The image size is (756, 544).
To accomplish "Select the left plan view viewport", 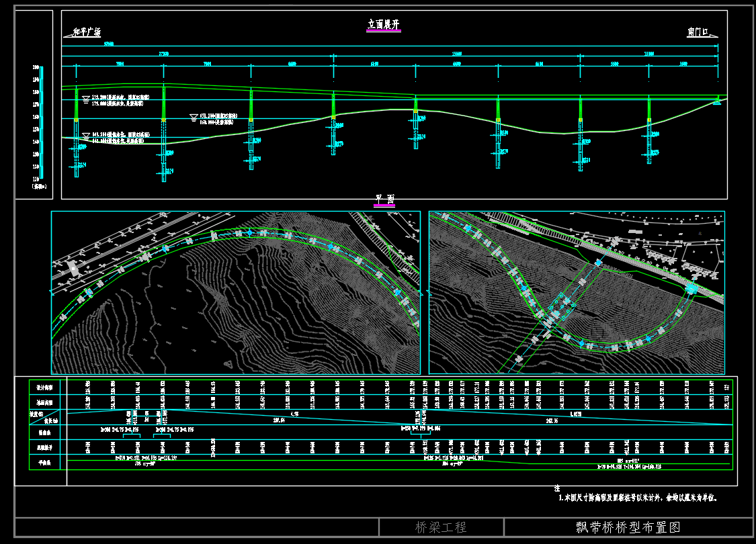I will coord(235,292).
